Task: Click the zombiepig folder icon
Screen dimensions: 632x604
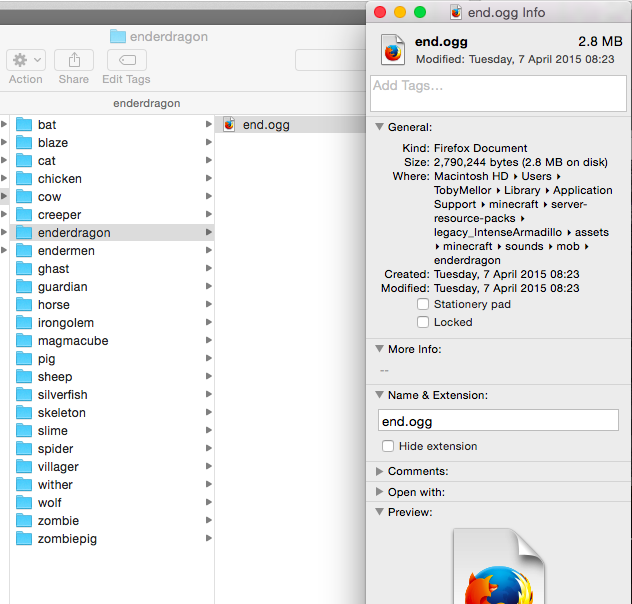Action: [24, 539]
